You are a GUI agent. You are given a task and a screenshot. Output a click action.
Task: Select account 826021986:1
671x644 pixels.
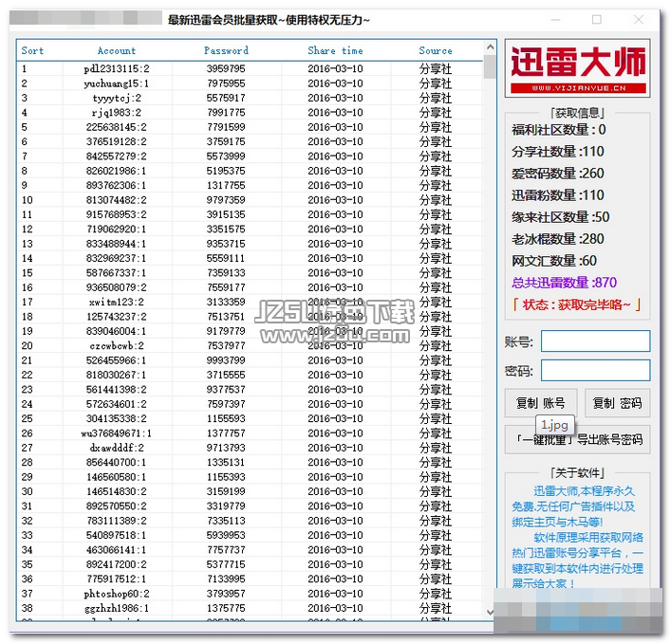tap(117, 171)
